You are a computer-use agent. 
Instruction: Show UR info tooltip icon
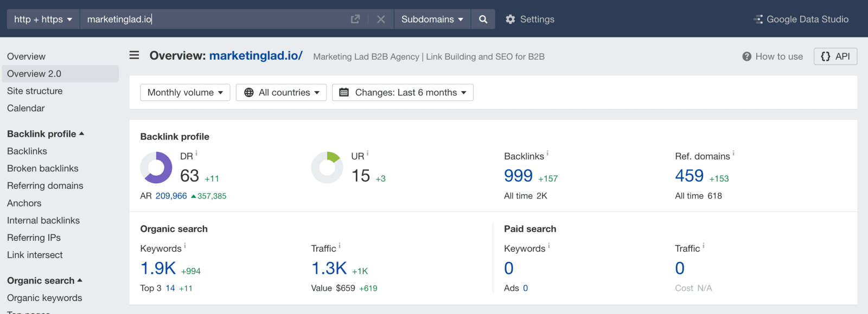pyautogui.click(x=367, y=153)
